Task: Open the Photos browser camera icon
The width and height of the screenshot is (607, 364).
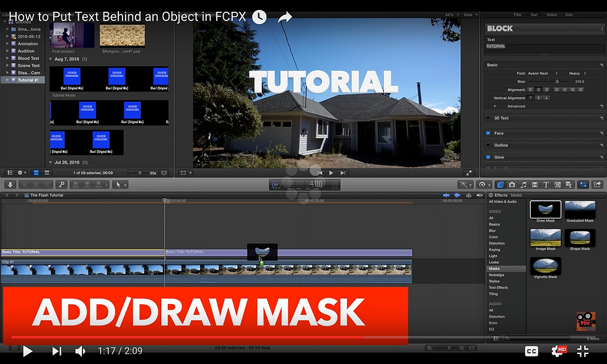Action: 512,185
